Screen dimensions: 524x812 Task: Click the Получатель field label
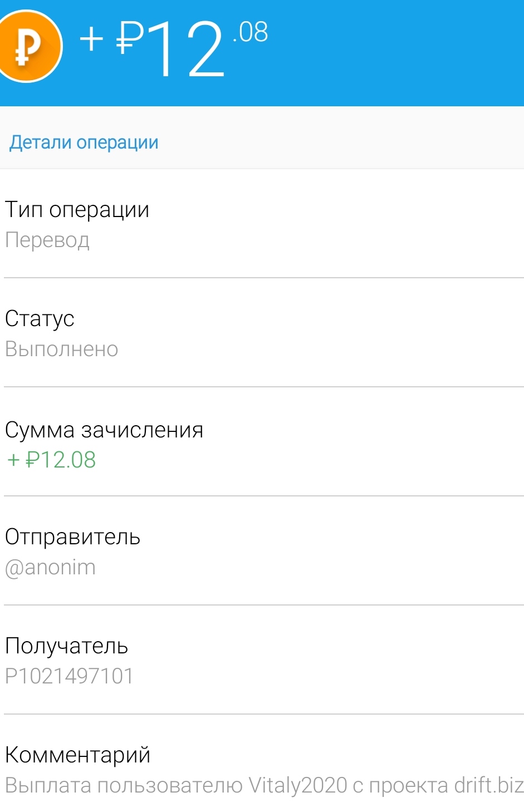[66, 646]
